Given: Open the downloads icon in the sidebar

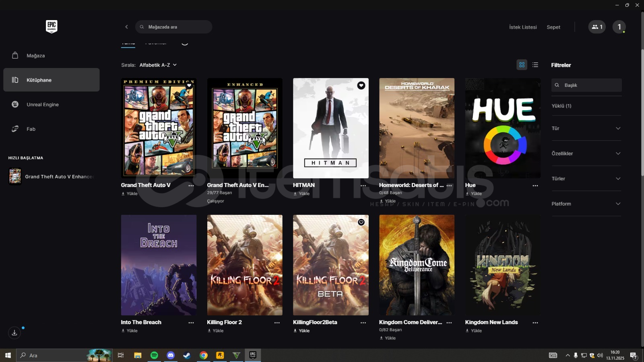Looking at the screenshot, I should point(14,333).
